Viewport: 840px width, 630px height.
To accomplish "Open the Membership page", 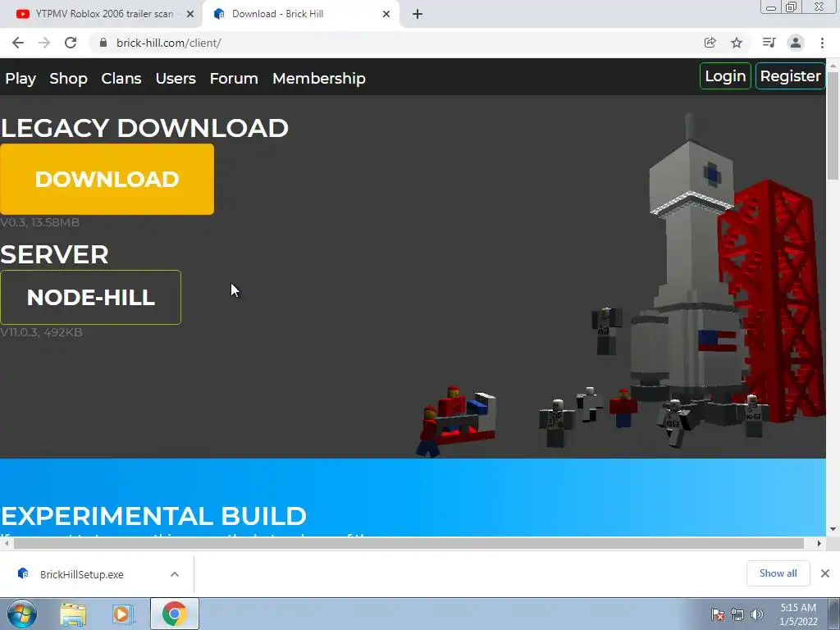I will [x=319, y=78].
